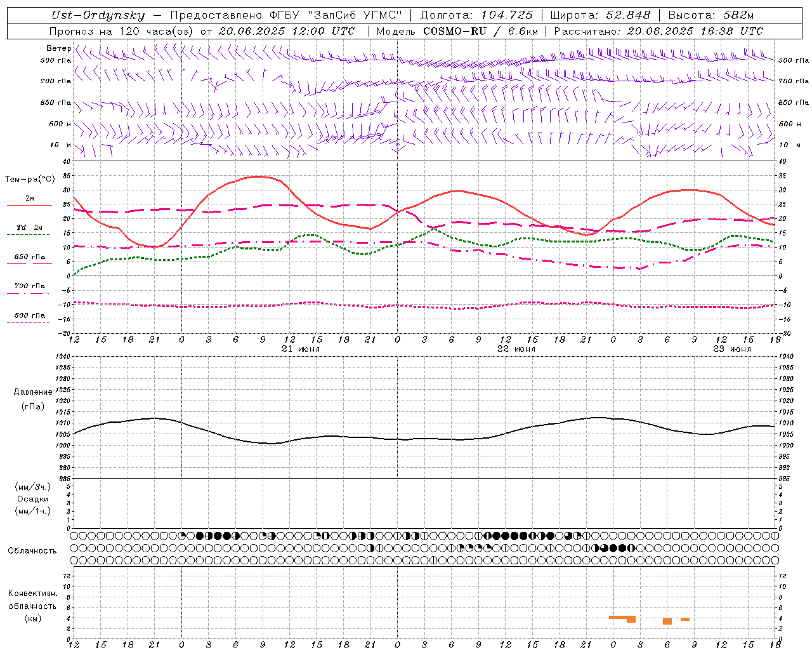
Task: Click the Осадки precipitation label
Action: (33, 499)
